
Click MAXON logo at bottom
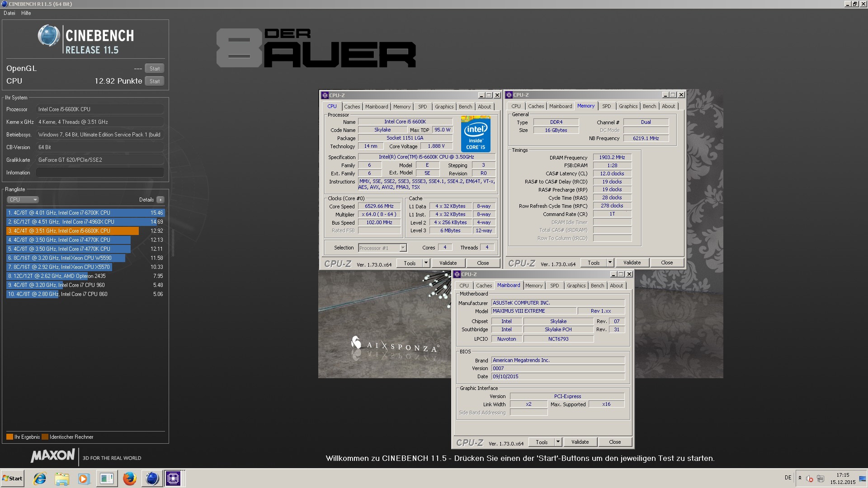click(53, 456)
